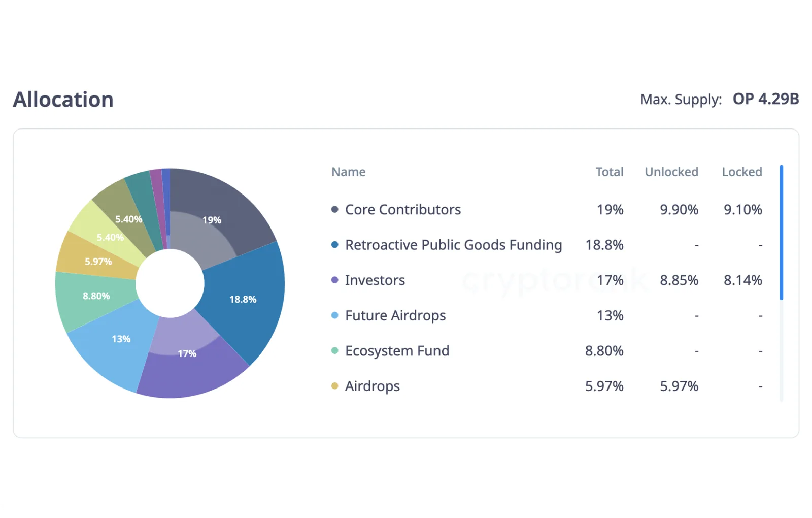
Task: Click the Airdrops legend dot
Action: pyautogui.click(x=334, y=386)
